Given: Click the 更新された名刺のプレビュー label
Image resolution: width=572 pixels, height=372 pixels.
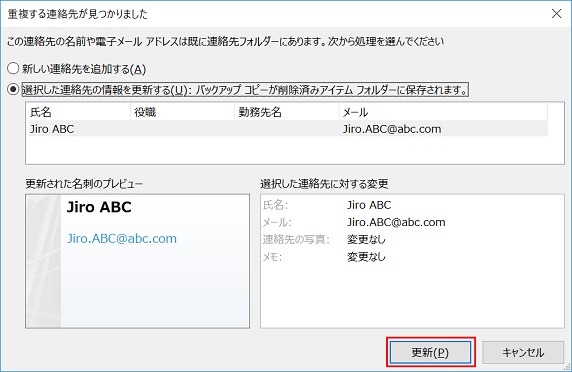Looking at the screenshot, I should pos(84,183).
